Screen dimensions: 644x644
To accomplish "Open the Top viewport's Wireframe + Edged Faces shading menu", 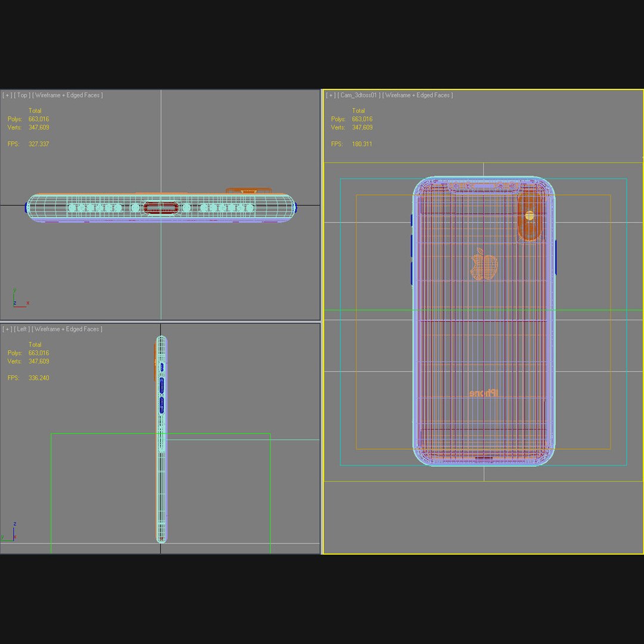I will point(67,95).
